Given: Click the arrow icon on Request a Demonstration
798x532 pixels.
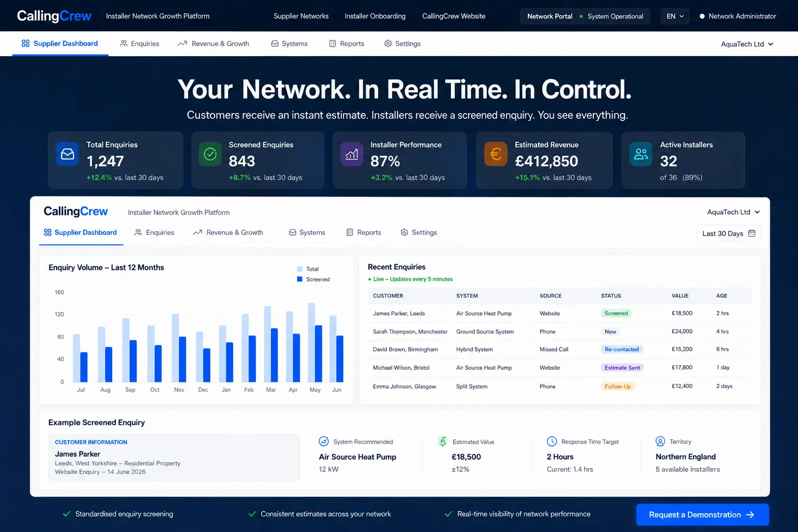Looking at the screenshot, I should (x=750, y=515).
